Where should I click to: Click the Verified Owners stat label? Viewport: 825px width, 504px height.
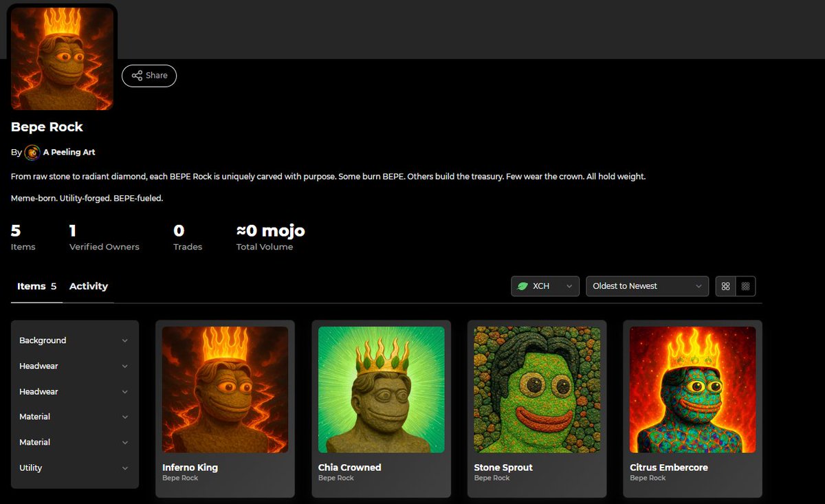point(104,247)
